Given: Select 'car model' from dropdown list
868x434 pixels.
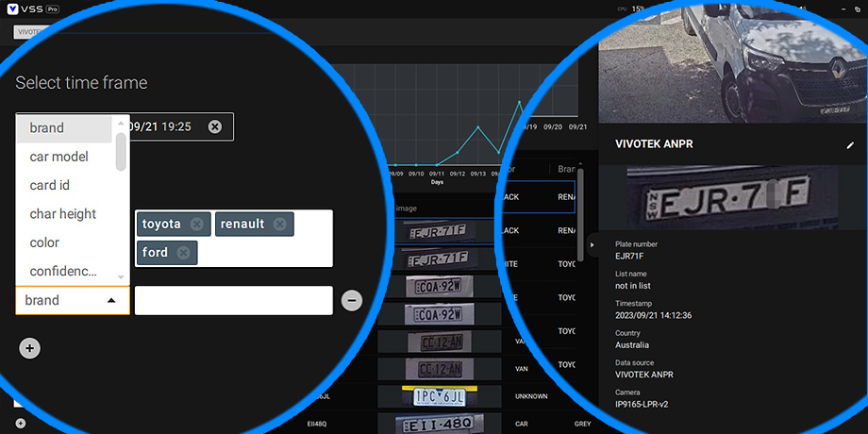Looking at the screenshot, I should (x=58, y=157).
